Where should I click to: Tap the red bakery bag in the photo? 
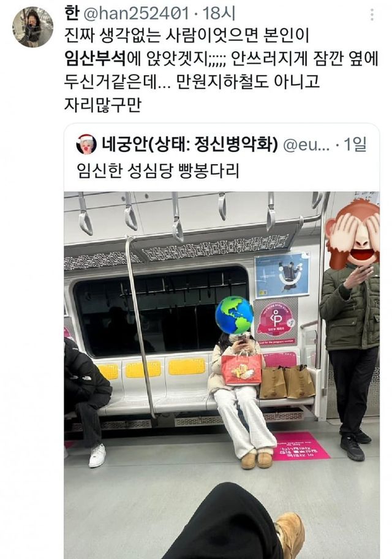coord(241,369)
